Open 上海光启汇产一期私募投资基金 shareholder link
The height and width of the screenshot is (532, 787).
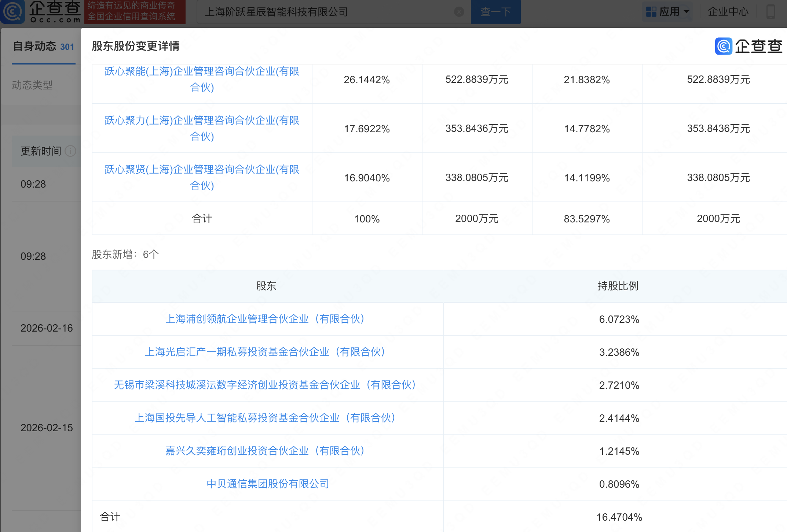(x=266, y=352)
